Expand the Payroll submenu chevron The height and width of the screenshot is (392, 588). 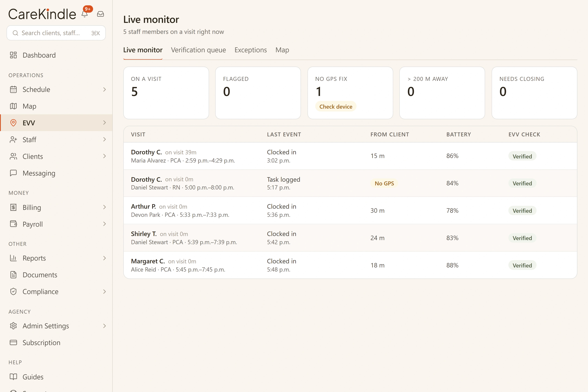coord(104,224)
